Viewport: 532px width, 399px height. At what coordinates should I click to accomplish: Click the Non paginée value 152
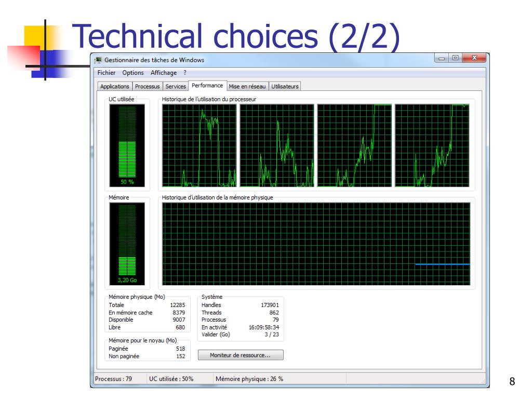[x=180, y=356]
